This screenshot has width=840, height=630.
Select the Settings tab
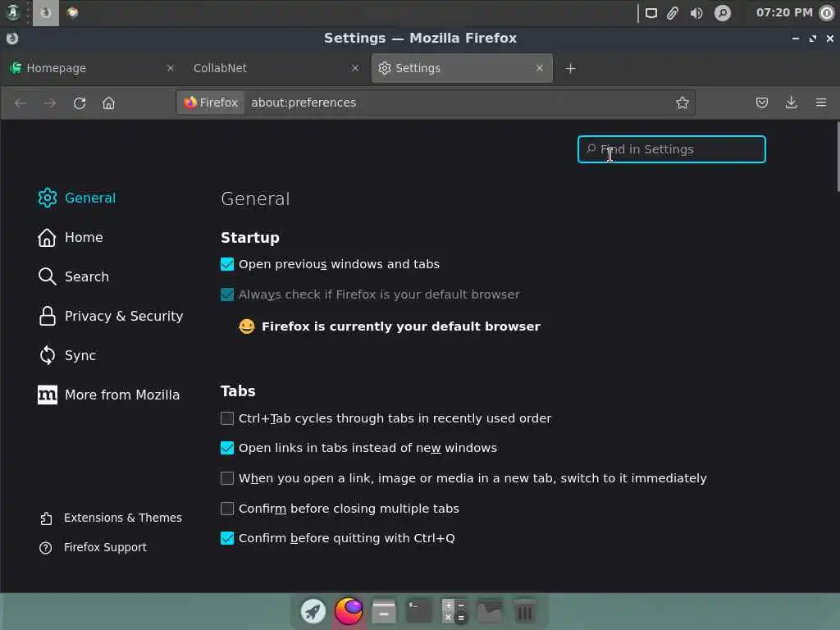462,68
